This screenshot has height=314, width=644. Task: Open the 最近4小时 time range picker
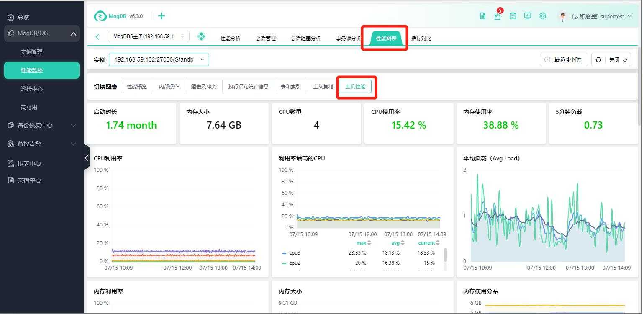point(564,59)
